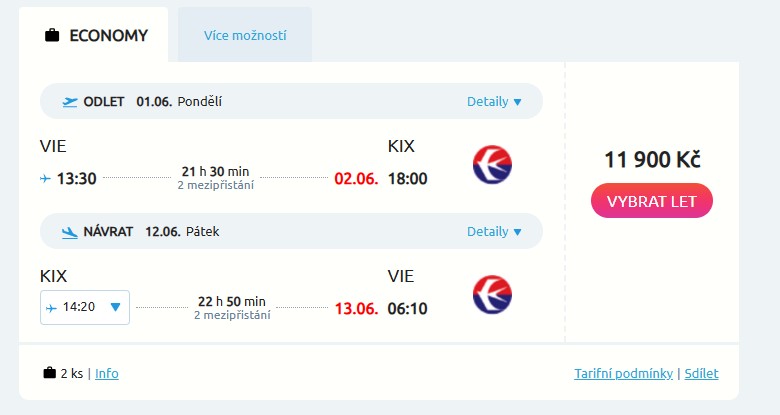Click the return flight airline logo
780x415 pixels.
[x=492, y=294]
